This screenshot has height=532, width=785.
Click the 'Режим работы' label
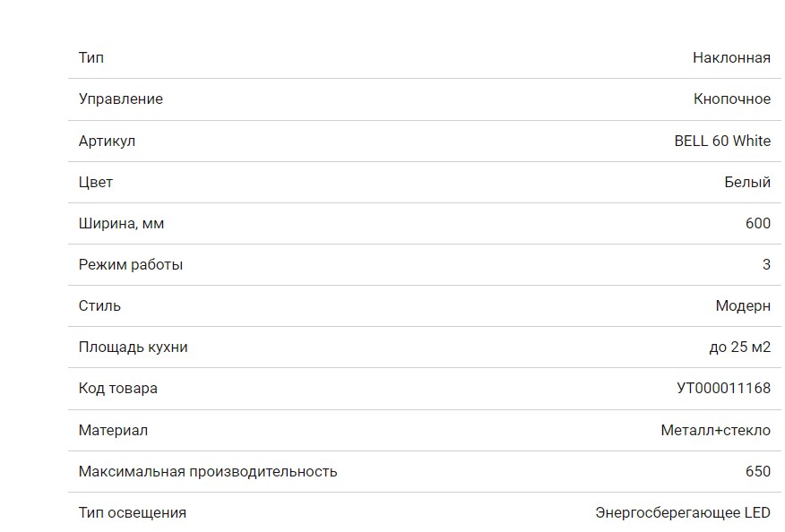click(131, 264)
